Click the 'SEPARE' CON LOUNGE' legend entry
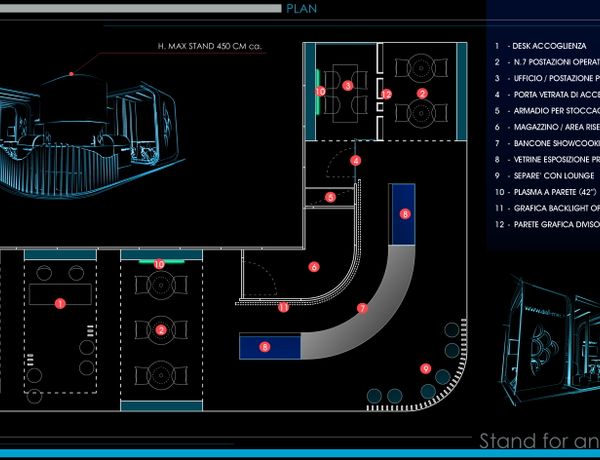The height and width of the screenshot is (460, 600). 546,175
